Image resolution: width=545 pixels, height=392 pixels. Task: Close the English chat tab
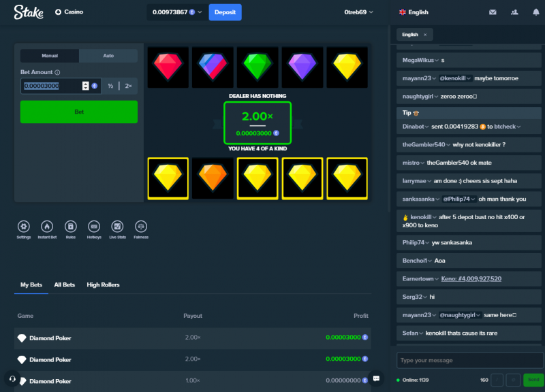tap(425, 35)
